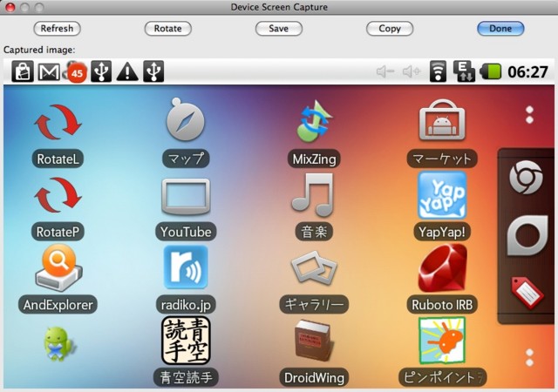Launch the MixZing music app
The image size is (558, 392).
coord(314,121)
